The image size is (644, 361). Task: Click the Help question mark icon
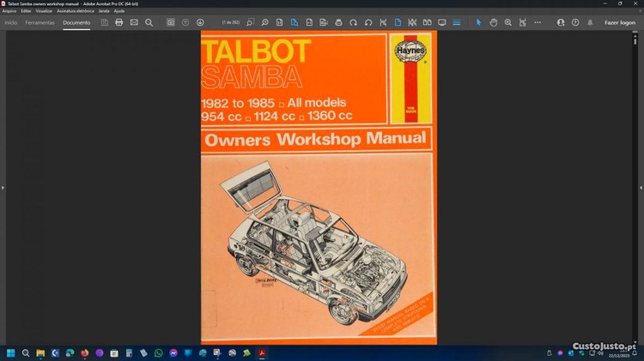click(x=575, y=22)
